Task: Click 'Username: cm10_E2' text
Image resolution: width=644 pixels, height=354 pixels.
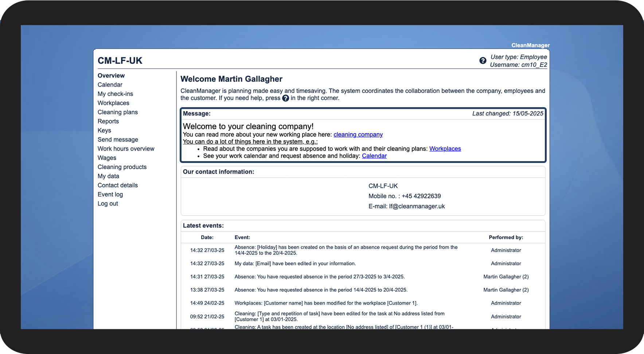Action: coord(518,65)
